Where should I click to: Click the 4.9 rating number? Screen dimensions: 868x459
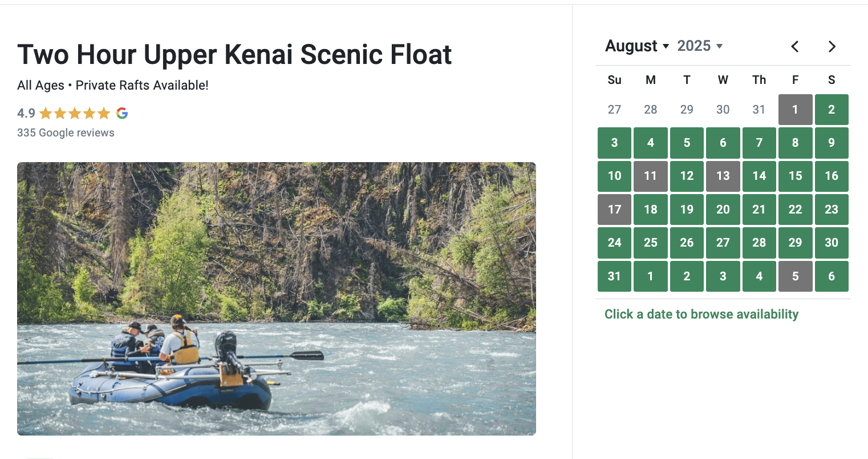tap(26, 113)
